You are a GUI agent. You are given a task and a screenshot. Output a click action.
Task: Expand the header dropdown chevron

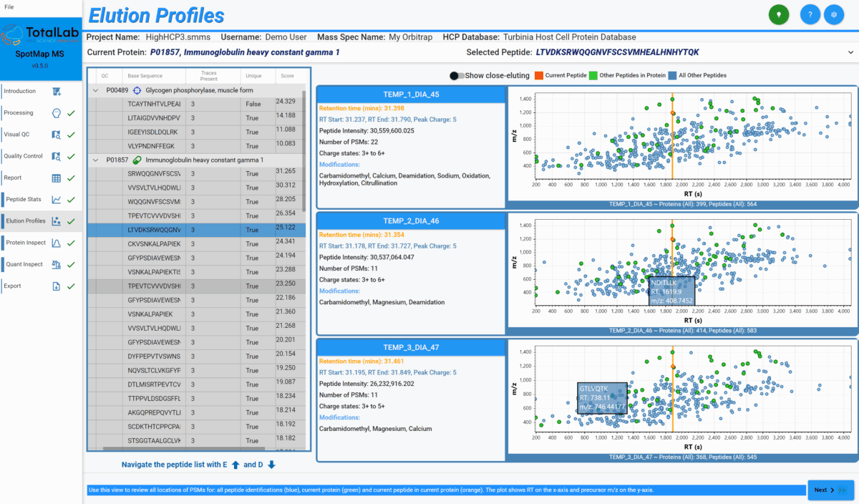click(x=850, y=52)
